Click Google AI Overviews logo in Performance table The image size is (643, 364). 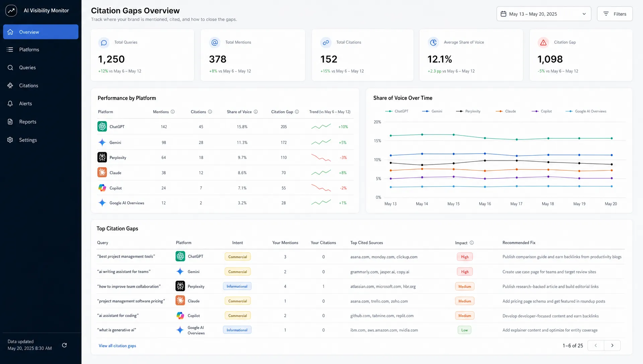pyautogui.click(x=102, y=203)
